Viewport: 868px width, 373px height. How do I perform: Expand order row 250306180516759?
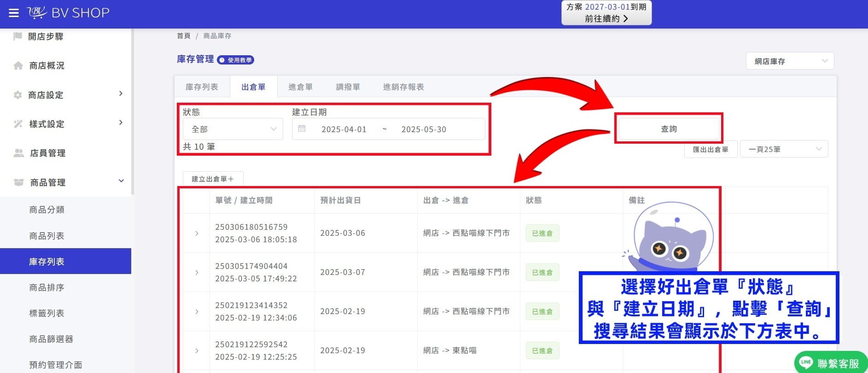click(197, 233)
